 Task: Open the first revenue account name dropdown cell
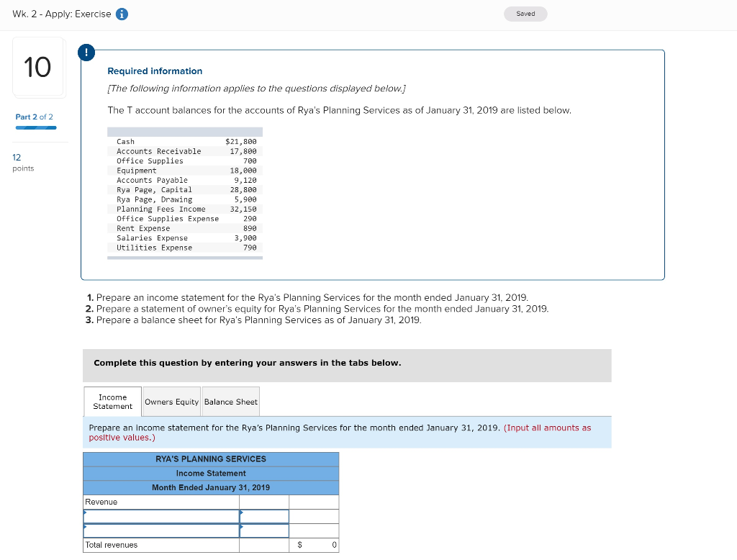coord(160,516)
